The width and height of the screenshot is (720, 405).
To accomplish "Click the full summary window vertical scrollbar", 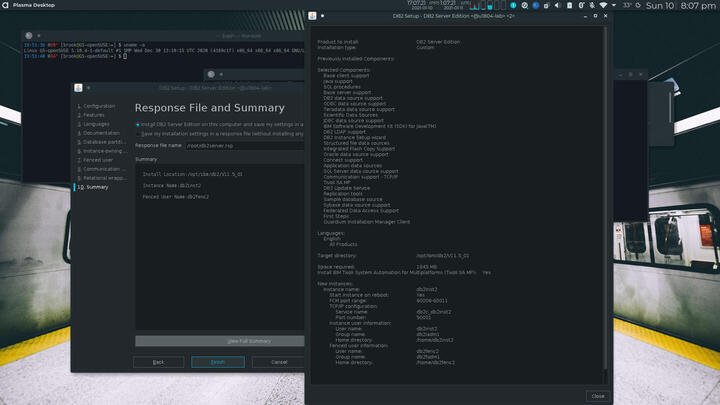I will 606,197.
